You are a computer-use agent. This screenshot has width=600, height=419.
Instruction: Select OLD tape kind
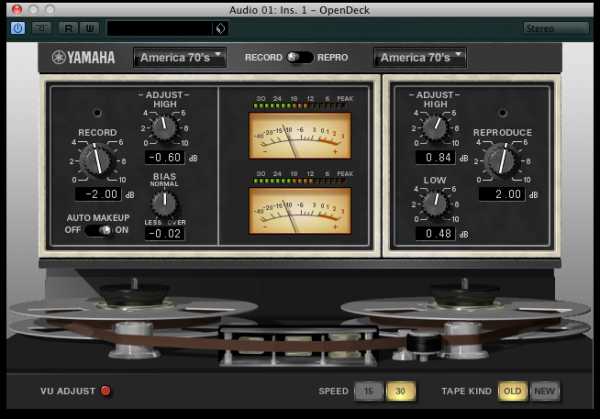(512, 391)
